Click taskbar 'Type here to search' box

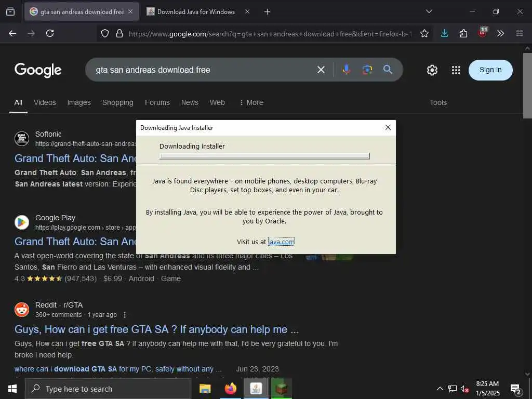(108, 389)
